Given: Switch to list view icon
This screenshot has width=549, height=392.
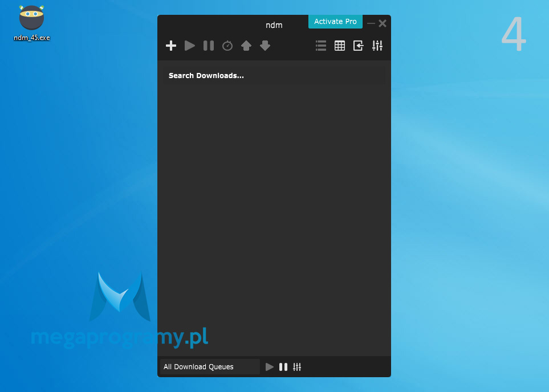Looking at the screenshot, I should point(321,46).
